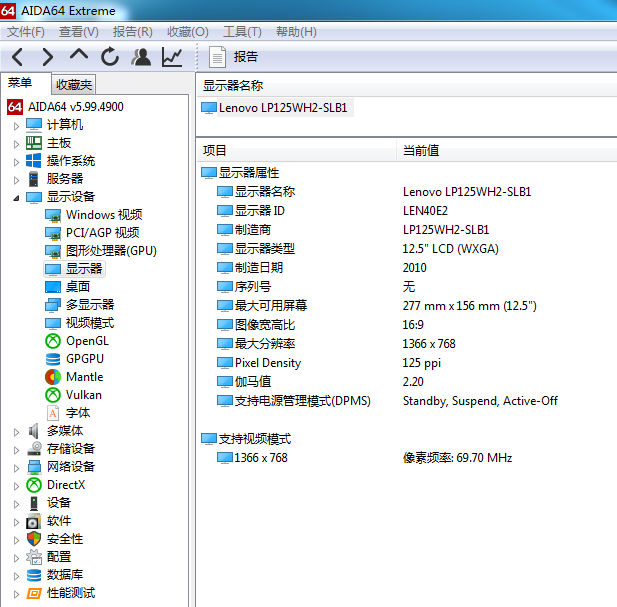Image resolution: width=617 pixels, height=607 pixels.
Task: Open the Vulkan tree icon
Action: (x=53, y=395)
